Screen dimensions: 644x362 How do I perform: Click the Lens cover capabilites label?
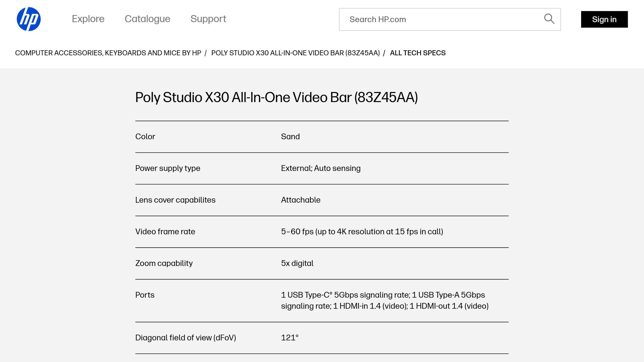click(x=175, y=200)
